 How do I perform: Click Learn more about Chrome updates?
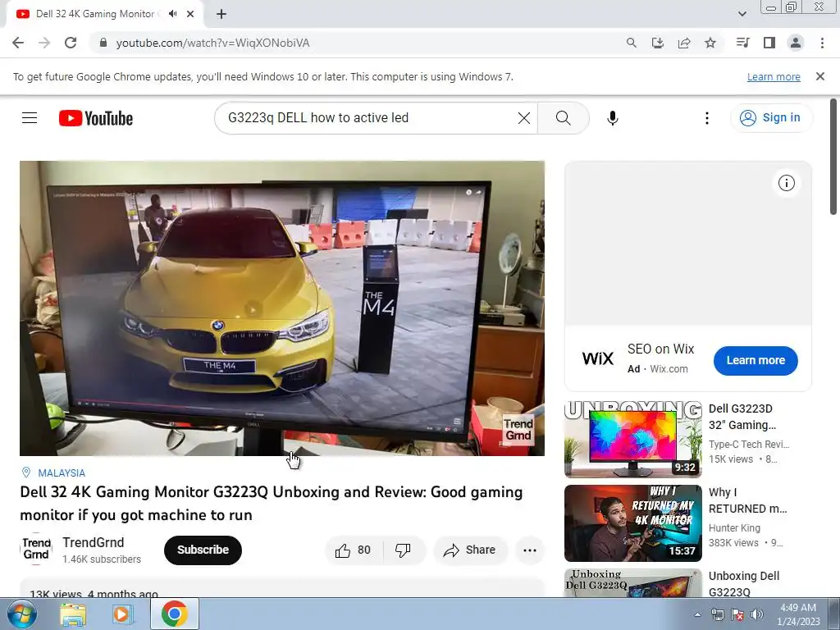pos(774,76)
